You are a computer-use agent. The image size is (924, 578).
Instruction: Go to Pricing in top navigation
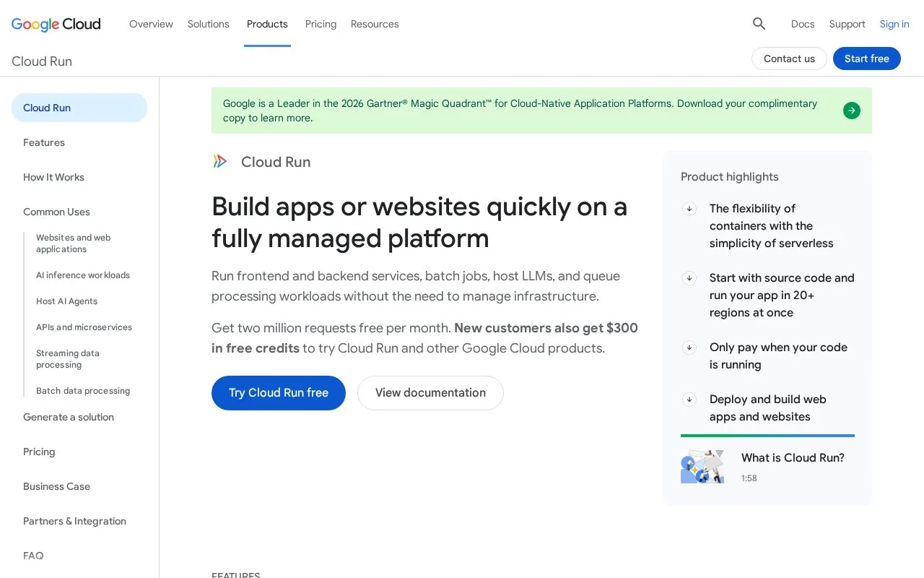[x=321, y=24]
